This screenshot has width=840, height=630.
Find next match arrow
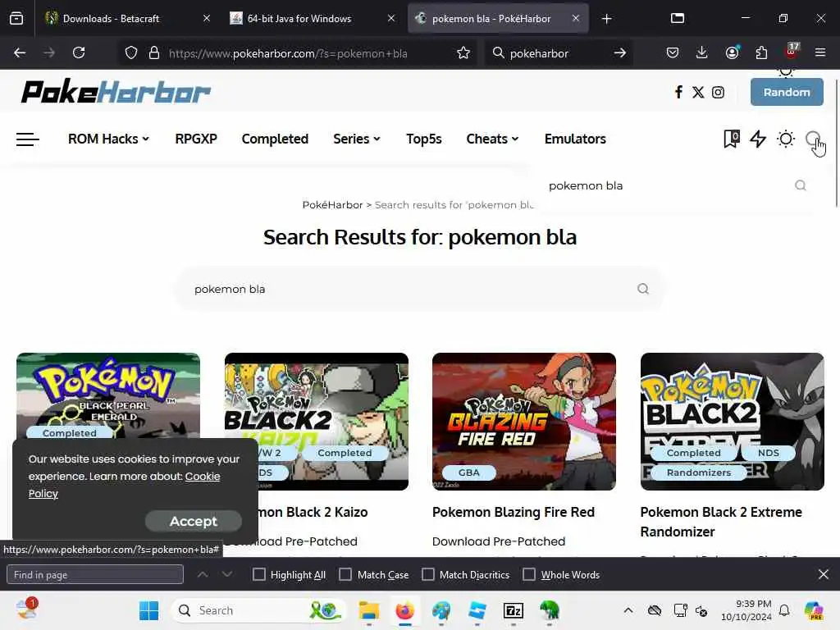(227, 574)
